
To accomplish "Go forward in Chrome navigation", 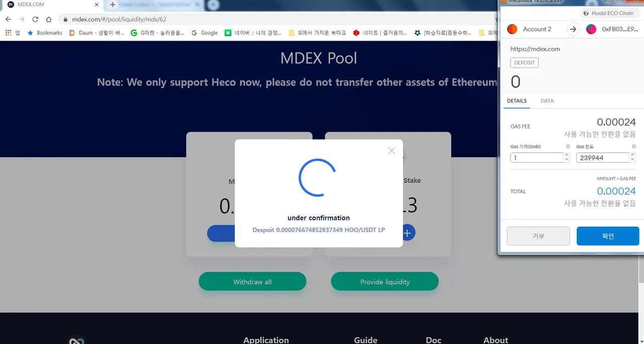I will point(22,19).
